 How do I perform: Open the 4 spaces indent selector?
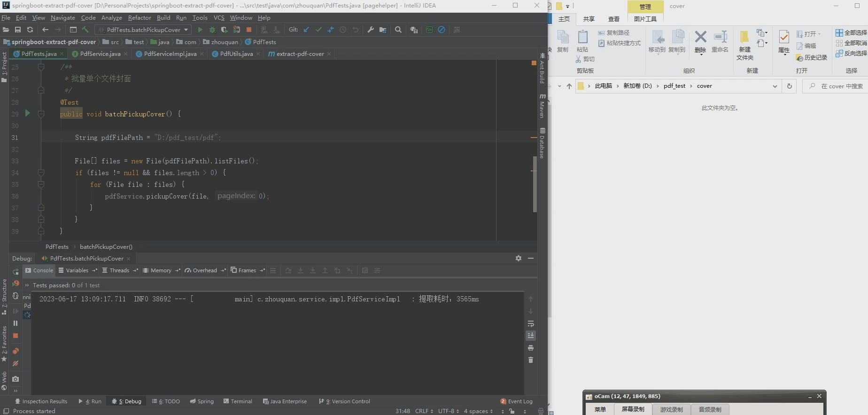coord(479,411)
